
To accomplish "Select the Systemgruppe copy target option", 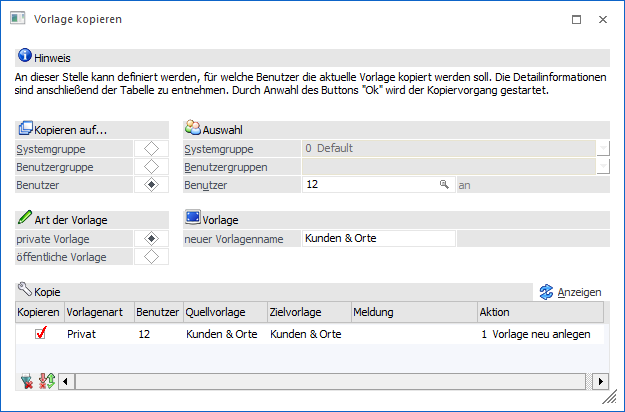I will coord(151,148).
